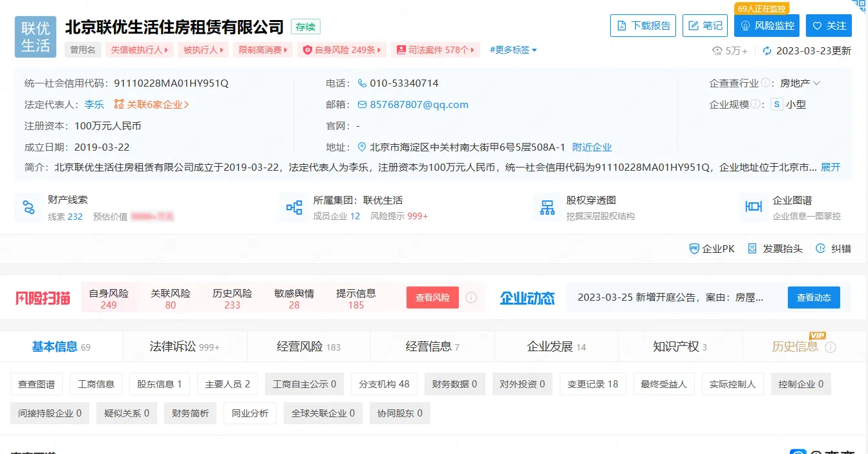Click the blue 查看动态 button
The width and height of the screenshot is (868, 454).
[814, 297]
